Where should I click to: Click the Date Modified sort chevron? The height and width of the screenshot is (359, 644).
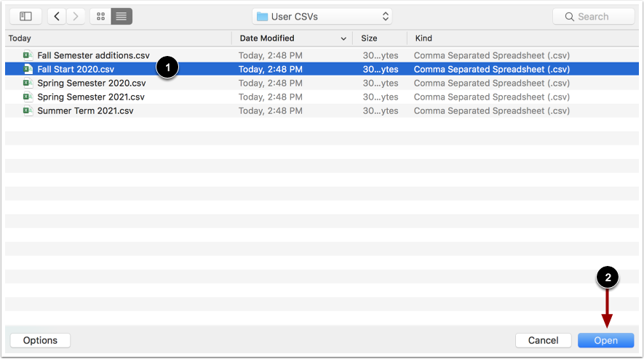[x=343, y=39]
